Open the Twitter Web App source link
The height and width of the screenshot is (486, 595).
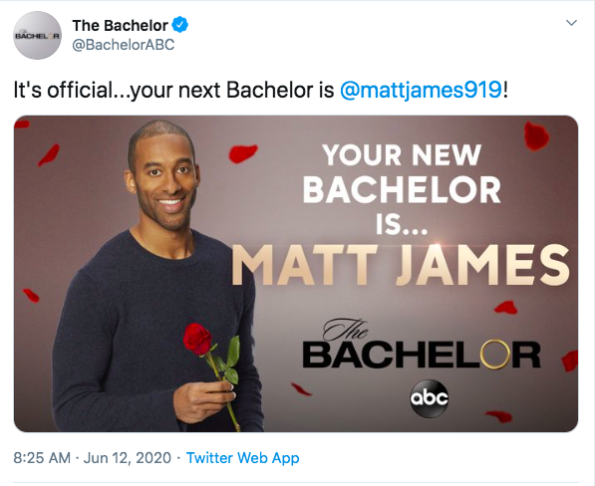click(243, 458)
